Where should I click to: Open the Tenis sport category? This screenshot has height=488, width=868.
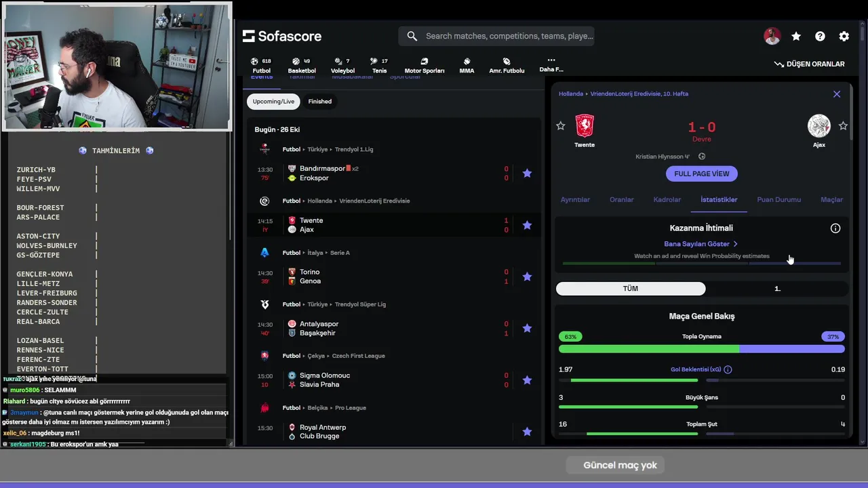pos(380,65)
